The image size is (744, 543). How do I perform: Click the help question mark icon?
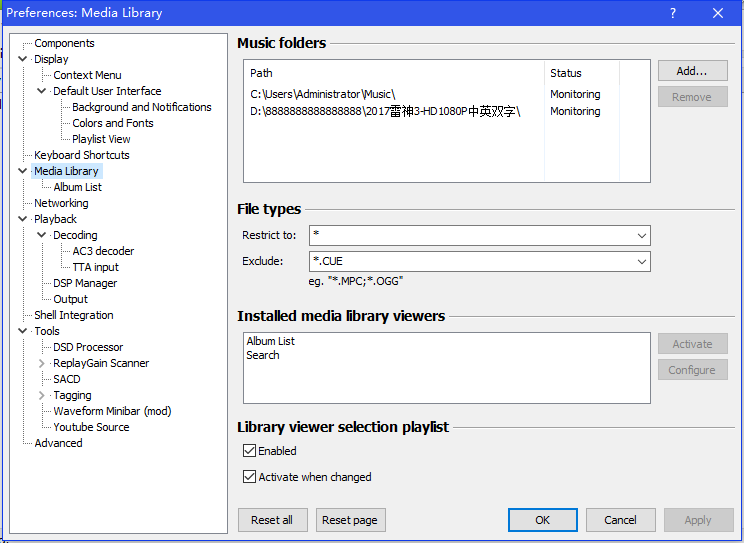click(672, 13)
